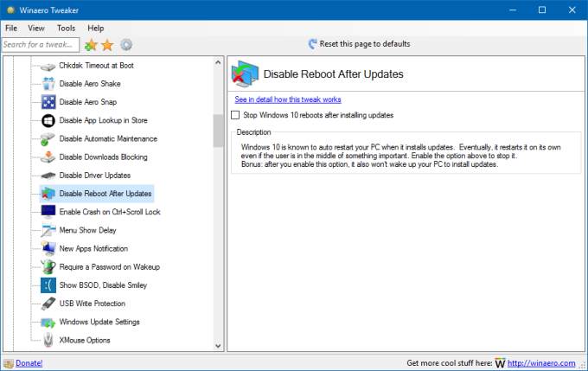Image resolution: width=588 pixels, height=371 pixels.
Task: Click the Show BSOD sad-face icon
Action: tap(48, 285)
